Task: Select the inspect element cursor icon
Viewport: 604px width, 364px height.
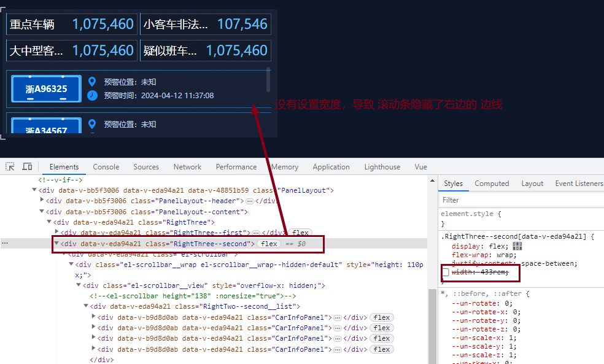Action: pos(10,167)
